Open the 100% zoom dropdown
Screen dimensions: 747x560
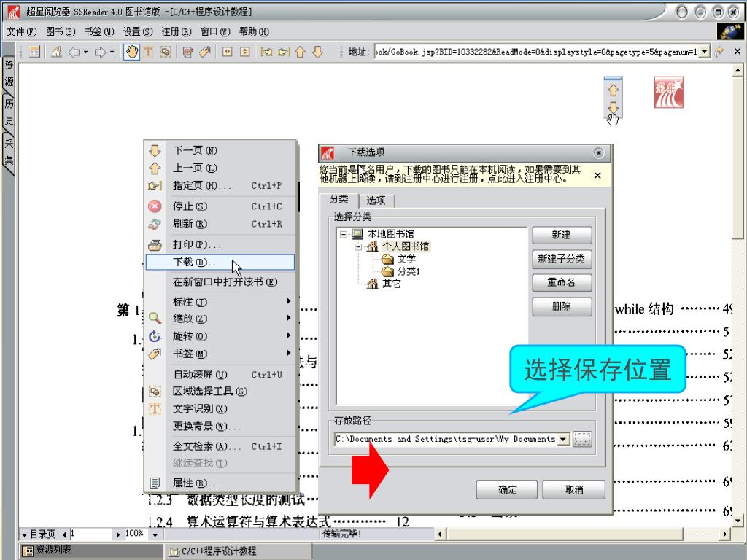[155, 534]
